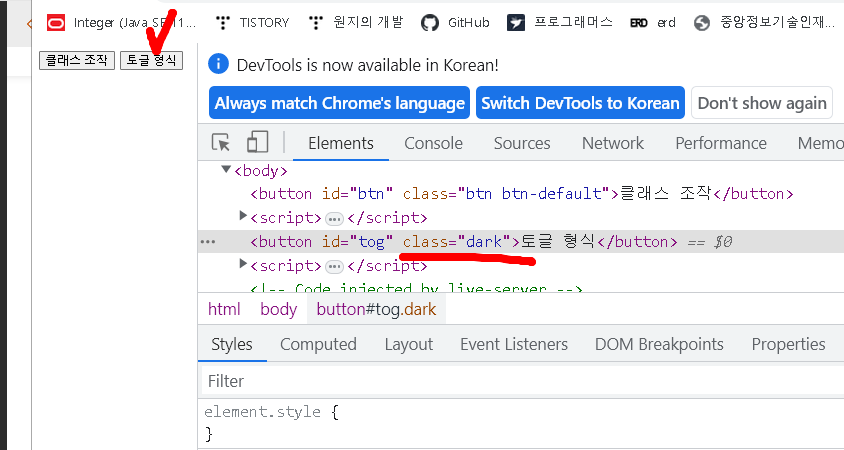Open the GitHub bookmark
844x450 pixels.
pyautogui.click(x=455, y=23)
